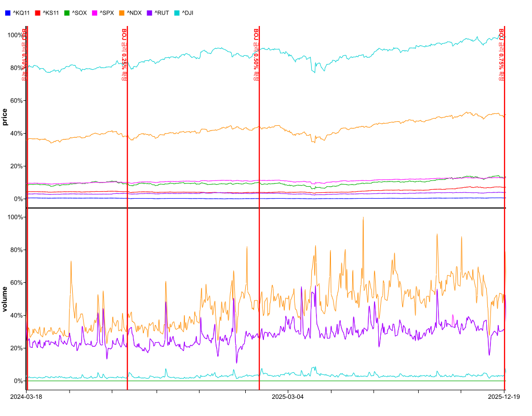The height and width of the screenshot is (416, 532).
Task: Click the blue ^KQ11 legend swatch
Action: [8, 12]
